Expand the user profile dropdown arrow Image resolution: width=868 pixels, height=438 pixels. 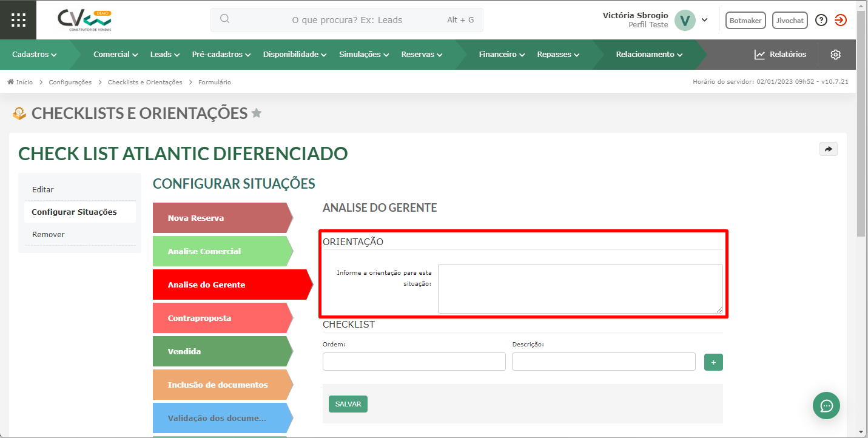pos(705,20)
